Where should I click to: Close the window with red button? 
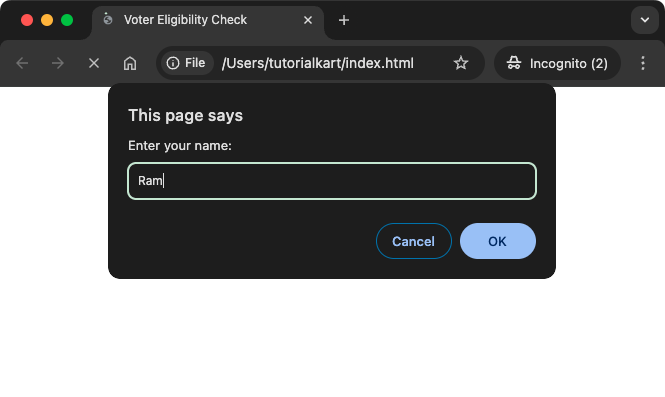[x=27, y=20]
